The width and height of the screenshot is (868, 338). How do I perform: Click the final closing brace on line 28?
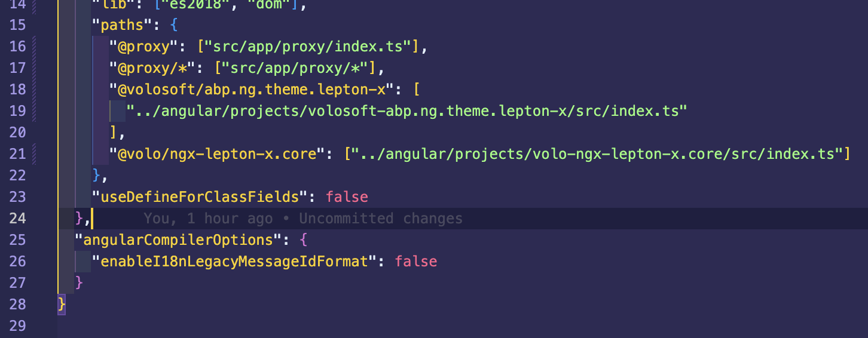pos(61,305)
